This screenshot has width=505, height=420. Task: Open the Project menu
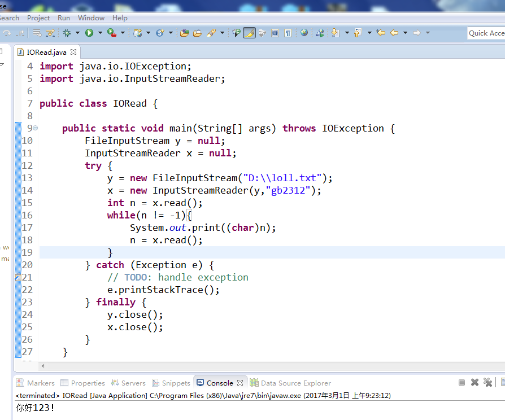38,18
